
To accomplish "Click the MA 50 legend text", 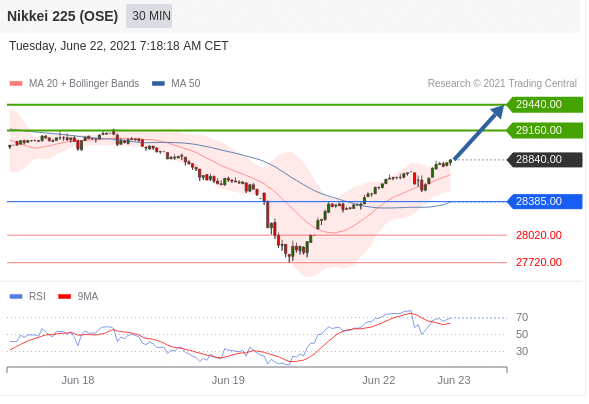I will pyautogui.click(x=186, y=83).
